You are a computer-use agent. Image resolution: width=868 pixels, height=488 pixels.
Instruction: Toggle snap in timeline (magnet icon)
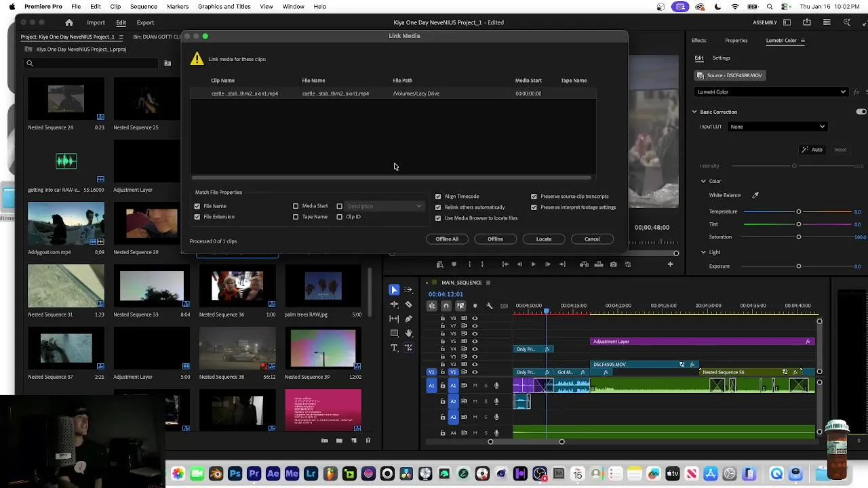446,306
